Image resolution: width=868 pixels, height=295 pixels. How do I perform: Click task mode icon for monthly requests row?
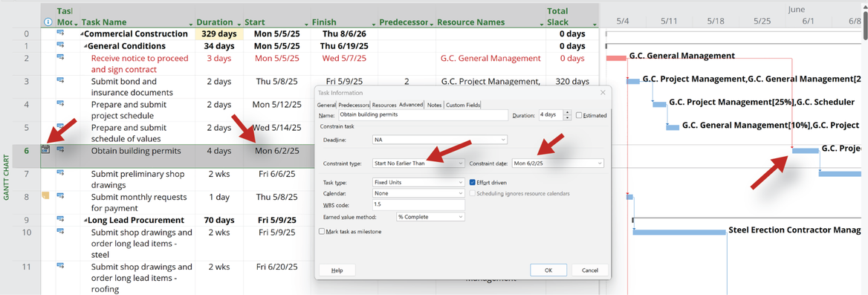(x=60, y=196)
